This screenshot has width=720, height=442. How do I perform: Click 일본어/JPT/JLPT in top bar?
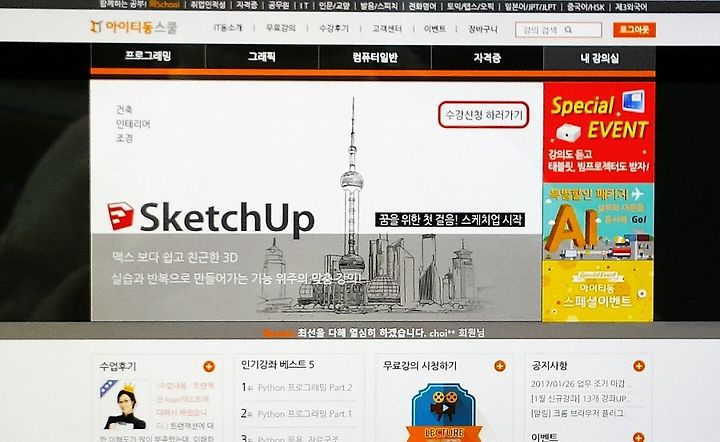coord(530,7)
